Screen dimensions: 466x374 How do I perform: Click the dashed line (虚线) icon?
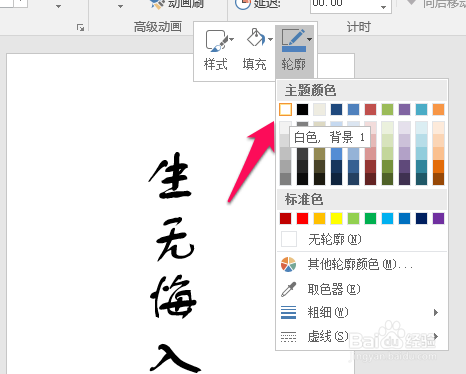click(x=288, y=337)
